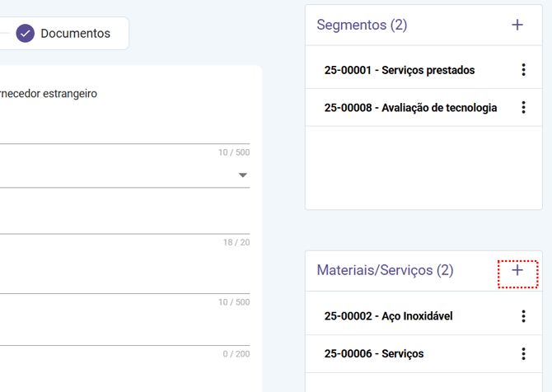This screenshot has height=392, width=552.
Task: Select 25-00008 Avaliação de tecnologia segment
Action: tap(410, 108)
